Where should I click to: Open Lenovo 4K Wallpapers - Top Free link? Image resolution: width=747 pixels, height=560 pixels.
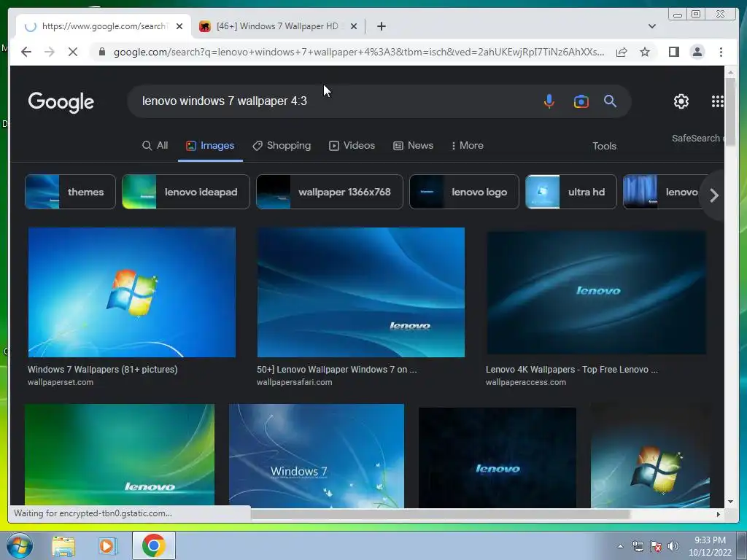click(x=572, y=370)
